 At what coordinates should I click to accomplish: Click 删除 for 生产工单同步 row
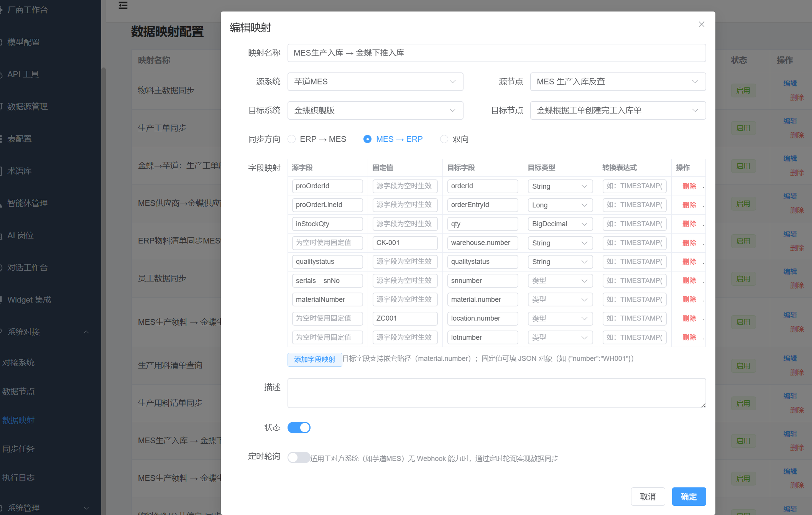797,135
